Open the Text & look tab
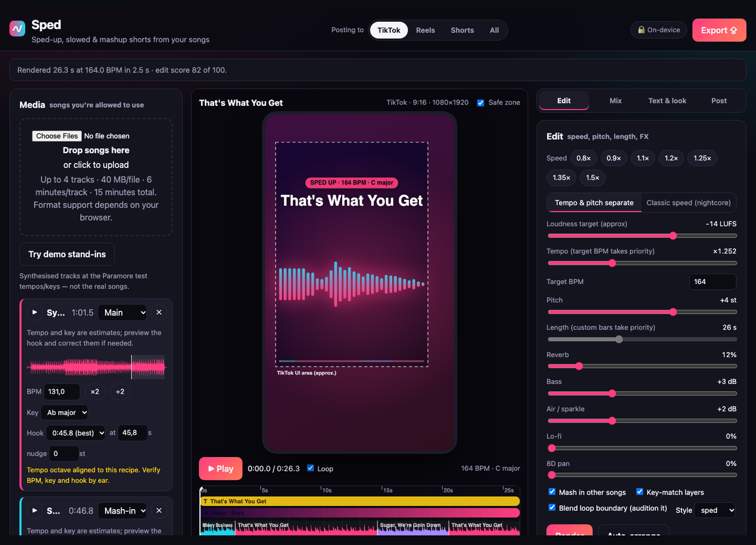This screenshot has width=756, height=545. pos(668,101)
